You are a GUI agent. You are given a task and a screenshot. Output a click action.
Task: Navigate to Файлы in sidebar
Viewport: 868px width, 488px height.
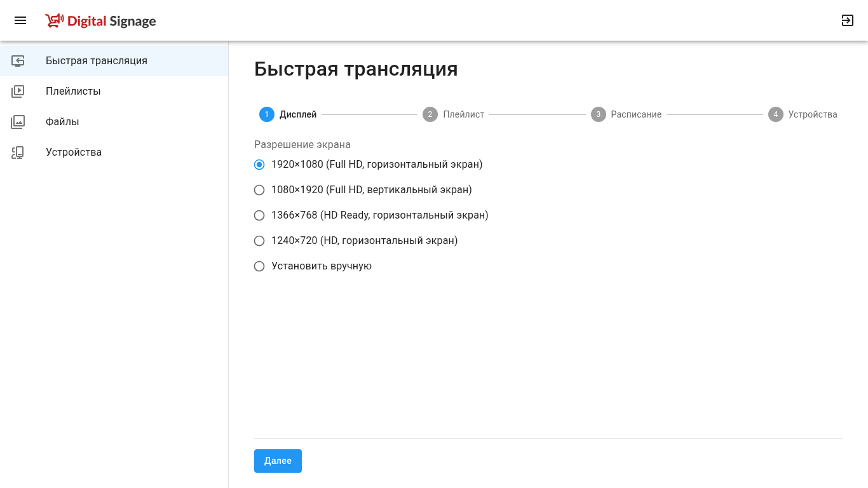(x=62, y=122)
